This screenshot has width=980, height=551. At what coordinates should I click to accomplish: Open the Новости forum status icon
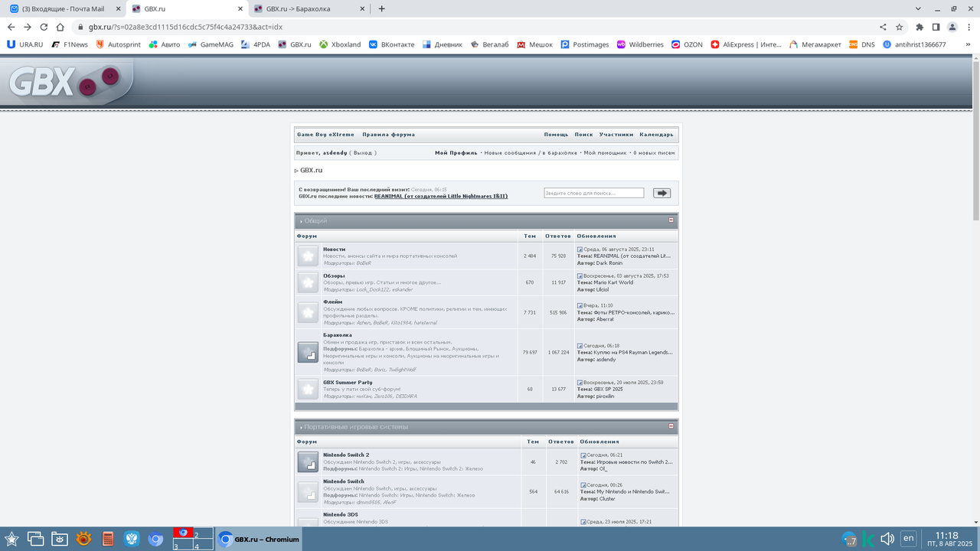pyautogui.click(x=308, y=256)
